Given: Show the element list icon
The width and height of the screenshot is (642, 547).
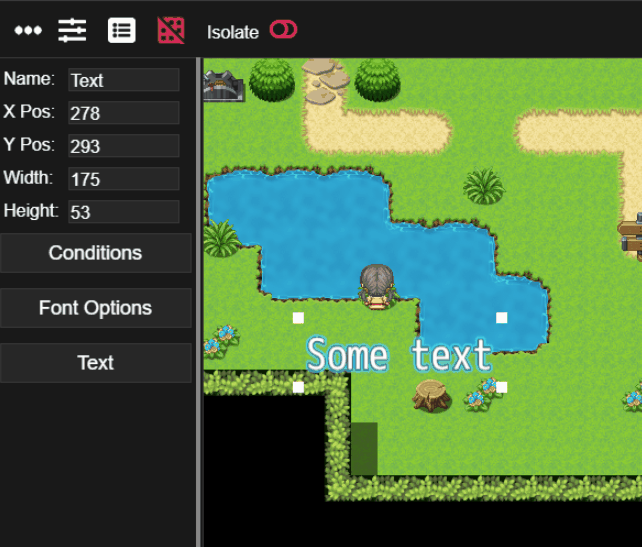Looking at the screenshot, I should [x=122, y=30].
